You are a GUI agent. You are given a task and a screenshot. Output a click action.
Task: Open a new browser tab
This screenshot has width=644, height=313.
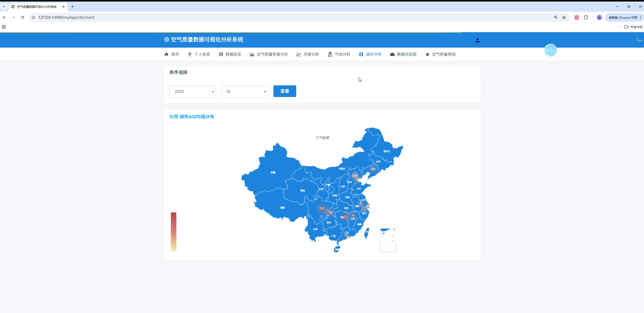(x=73, y=7)
